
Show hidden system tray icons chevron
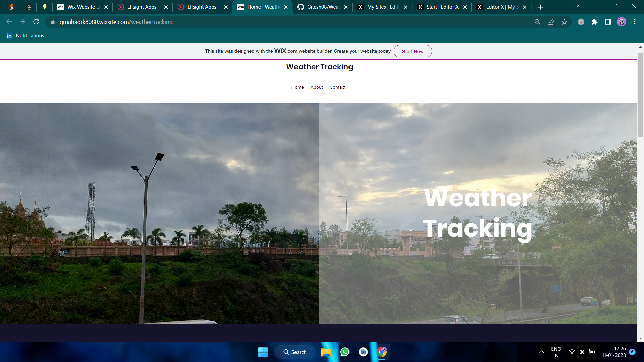[x=541, y=352]
